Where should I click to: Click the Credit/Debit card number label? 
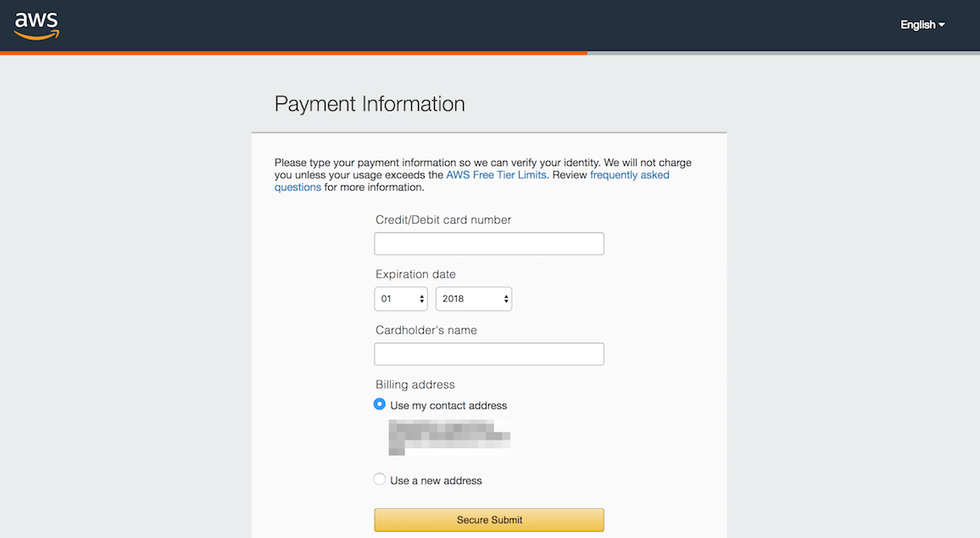[443, 220]
